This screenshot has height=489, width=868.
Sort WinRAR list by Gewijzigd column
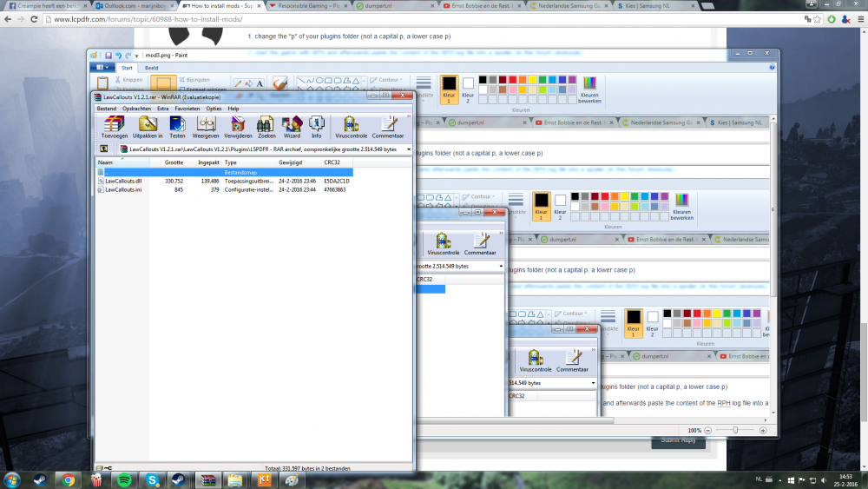pos(299,162)
